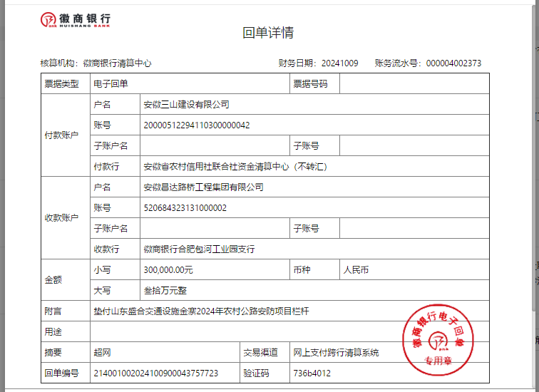Click the currency value 人民币

pos(356,270)
